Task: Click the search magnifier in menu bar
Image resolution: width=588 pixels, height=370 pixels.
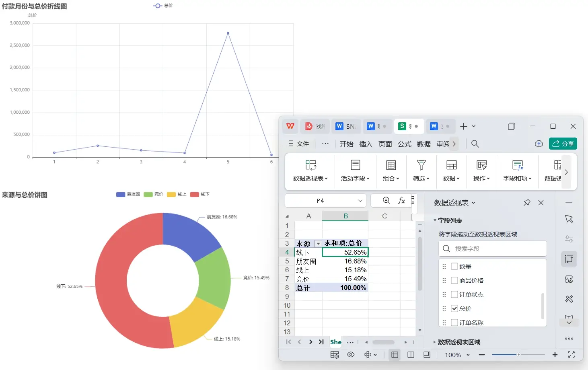Action: coord(475,144)
